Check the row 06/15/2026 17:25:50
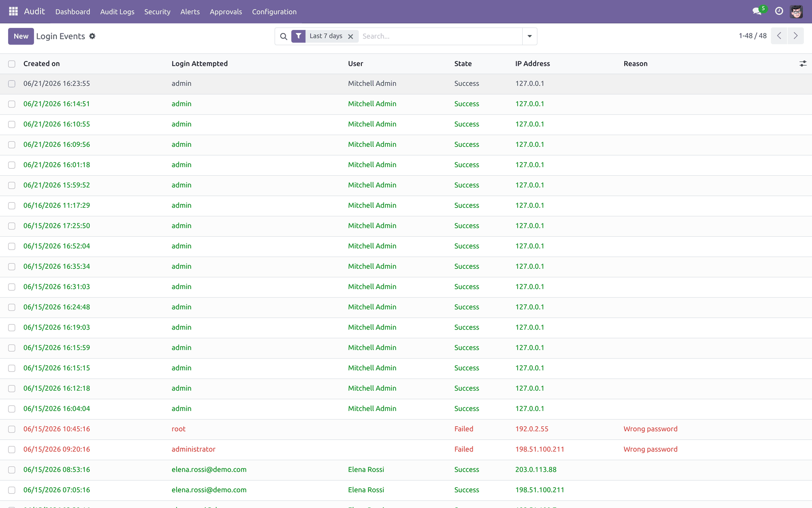 (12, 226)
